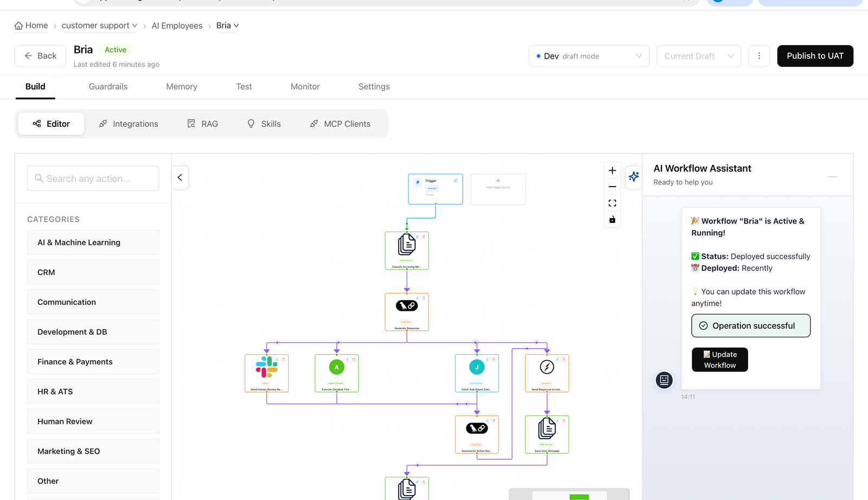
Task: Click the chat bot avatar icon
Action: tap(664, 380)
